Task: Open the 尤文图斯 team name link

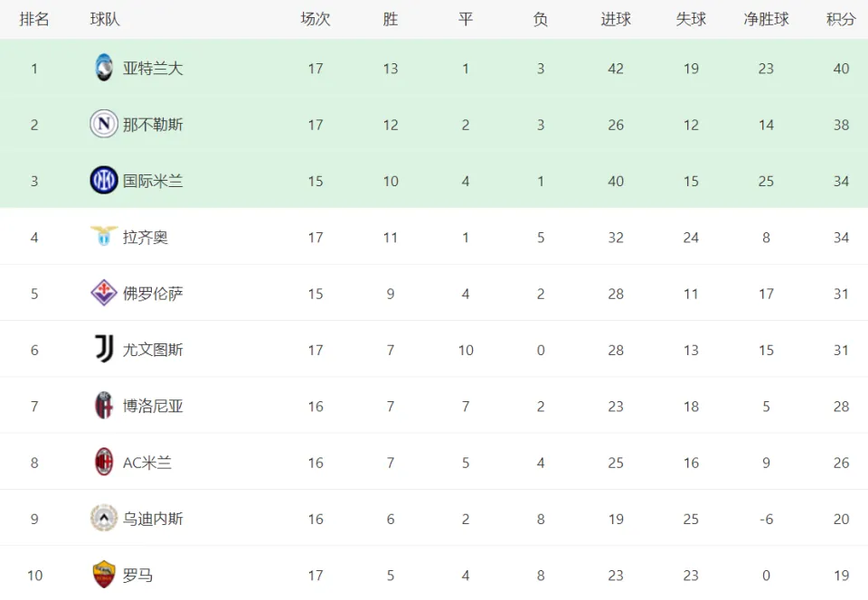Action: click(153, 350)
